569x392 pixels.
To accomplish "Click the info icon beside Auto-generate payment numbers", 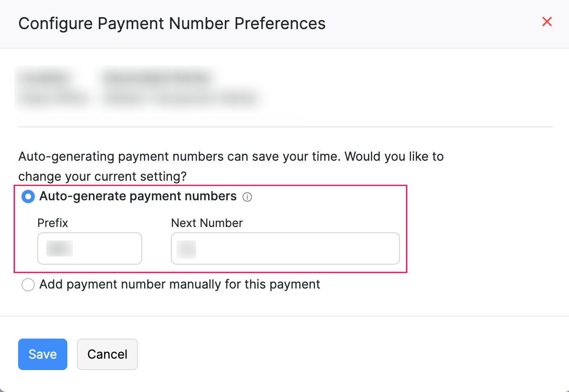I will tap(247, 196).
